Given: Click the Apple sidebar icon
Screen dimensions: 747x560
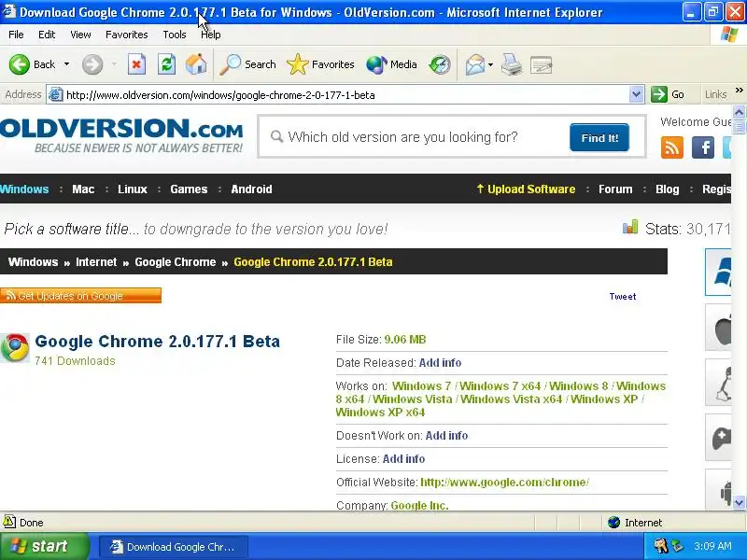Looking at the screenshot, I should (719, 328).
